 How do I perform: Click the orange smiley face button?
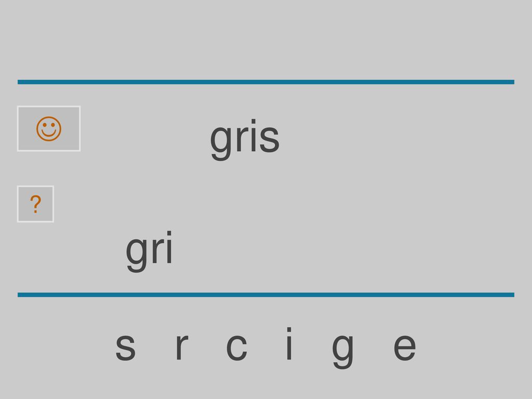[49, 129]
